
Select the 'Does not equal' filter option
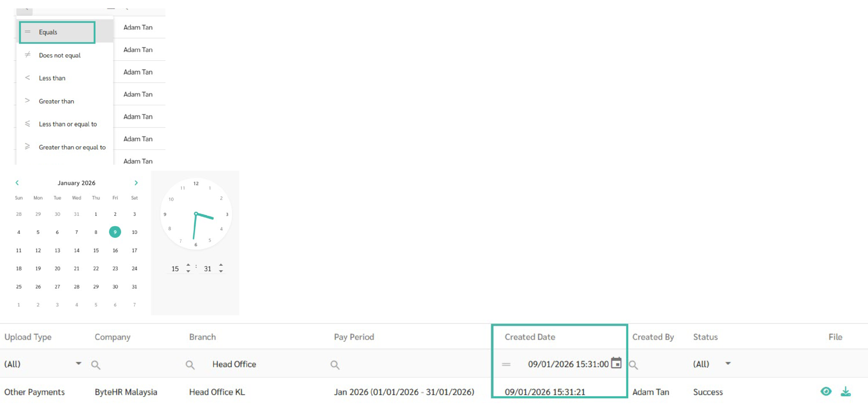coord(60,55)
